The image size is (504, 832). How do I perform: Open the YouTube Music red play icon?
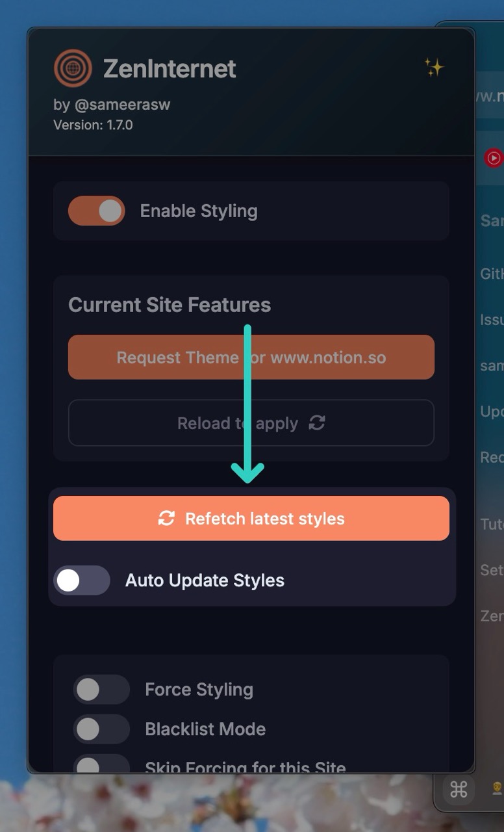coord(494,158)
